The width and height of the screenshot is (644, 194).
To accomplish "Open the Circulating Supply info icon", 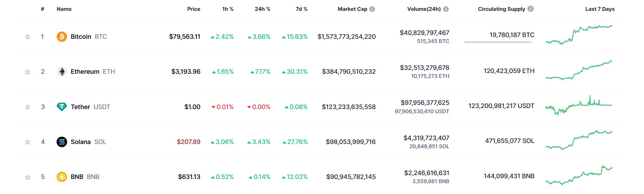I will coord(530,9).
